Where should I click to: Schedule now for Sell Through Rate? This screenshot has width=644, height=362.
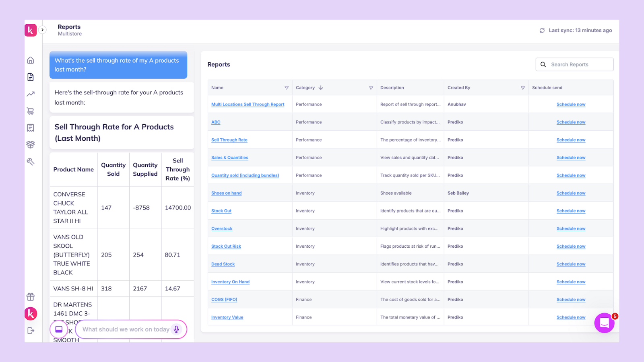571,140
